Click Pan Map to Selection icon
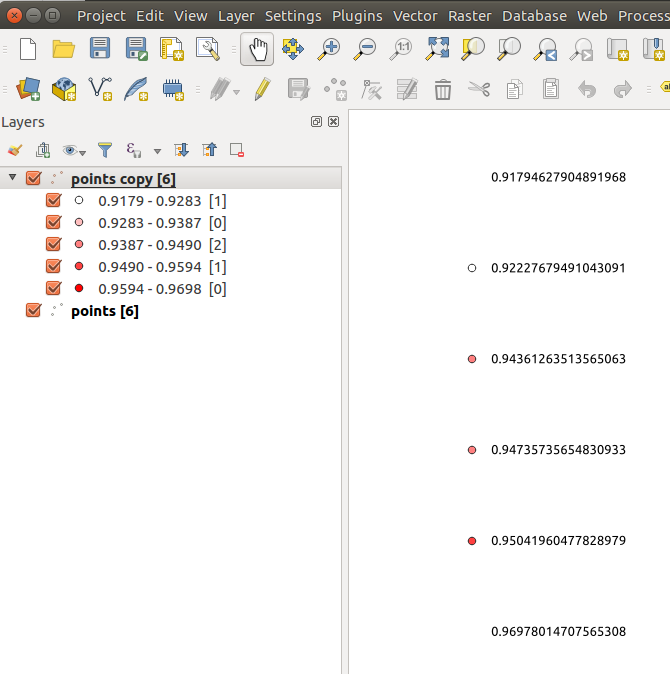Image resolution: width=670 pixels, height=674 pixels. pyautogui.click(x=293, y=49)
